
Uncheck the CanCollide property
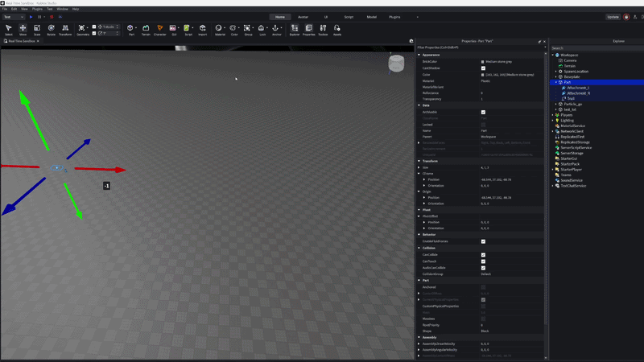[483, 254]
